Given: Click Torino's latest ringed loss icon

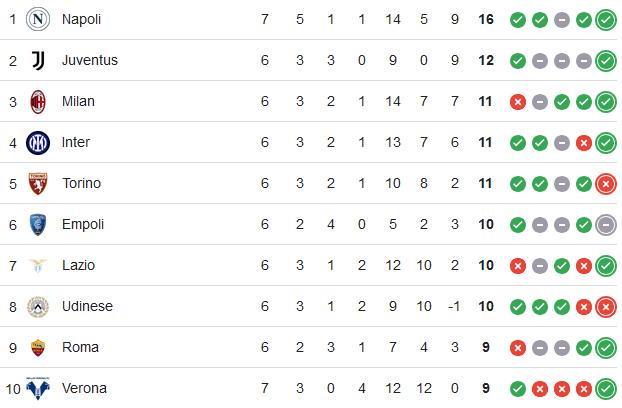Looking at the screenshot, I should [606, 184].
